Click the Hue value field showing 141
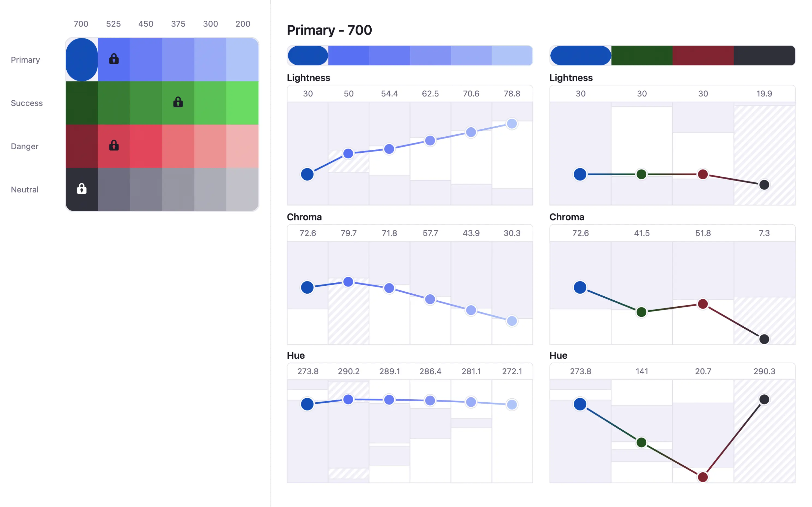The image size is (812, 507). [x=641, y=371]
